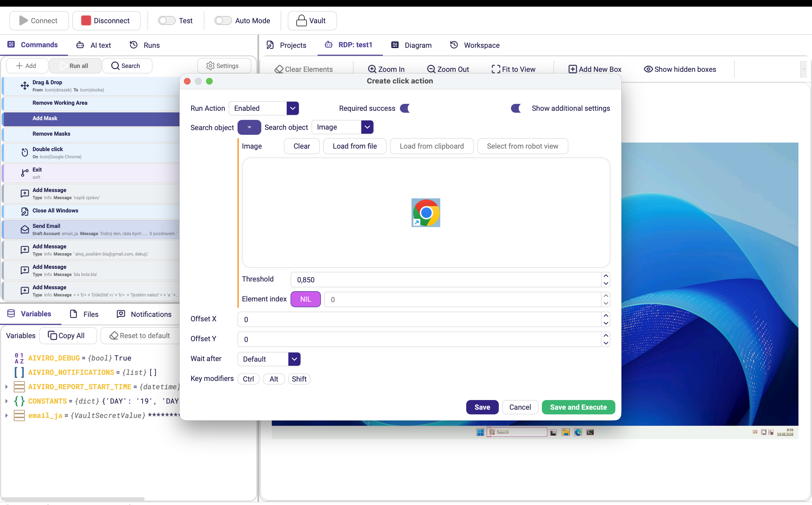Viewport: 812px width, 505px height.
Task: Click the Zoom In magnifier icon
Action: (x=372, y=69)
